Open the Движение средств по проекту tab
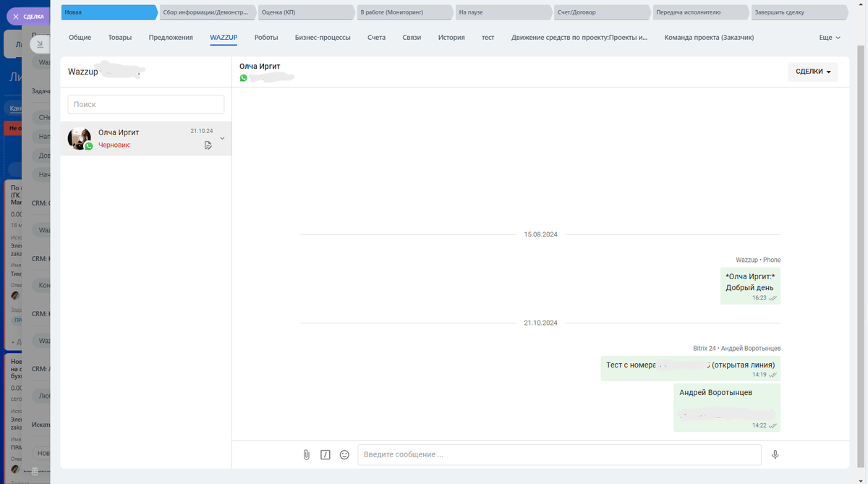Image resolution: width=868 pixels, height=484 pixels. point(579,37)
